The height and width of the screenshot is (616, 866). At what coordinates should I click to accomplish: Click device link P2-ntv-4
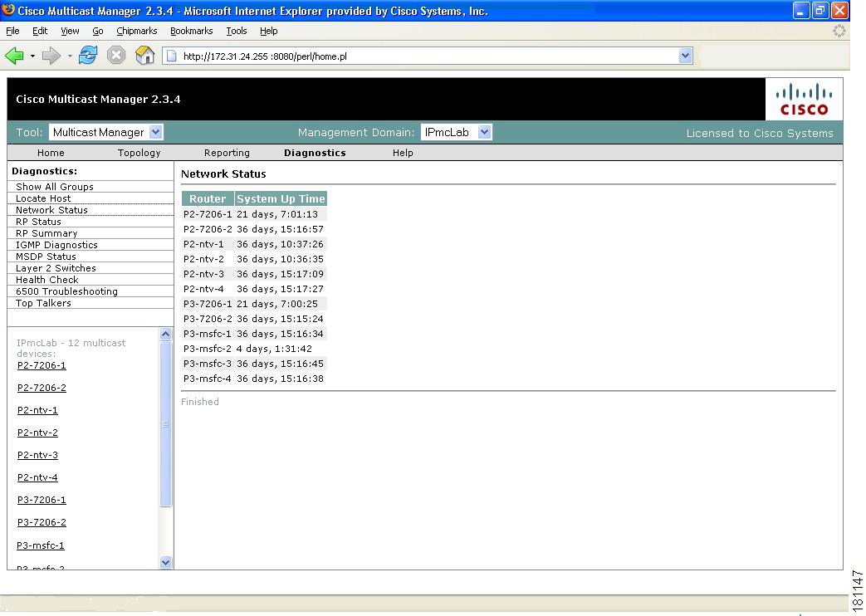[x=37, y=477]
